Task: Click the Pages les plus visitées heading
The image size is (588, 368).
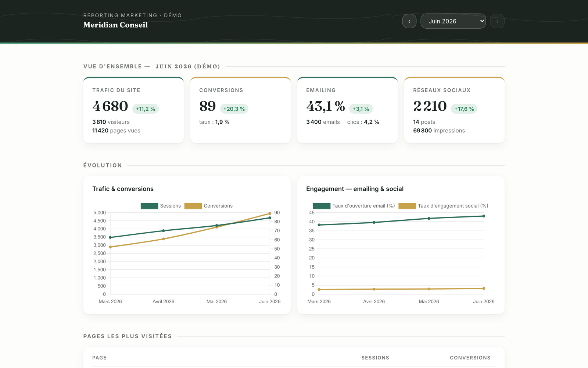Action: (x=128, y=336)
